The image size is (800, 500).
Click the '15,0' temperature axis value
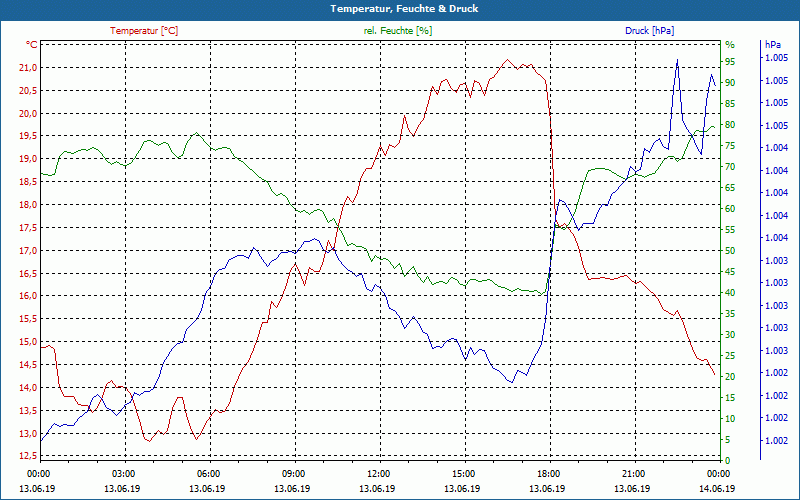(28, 342)
